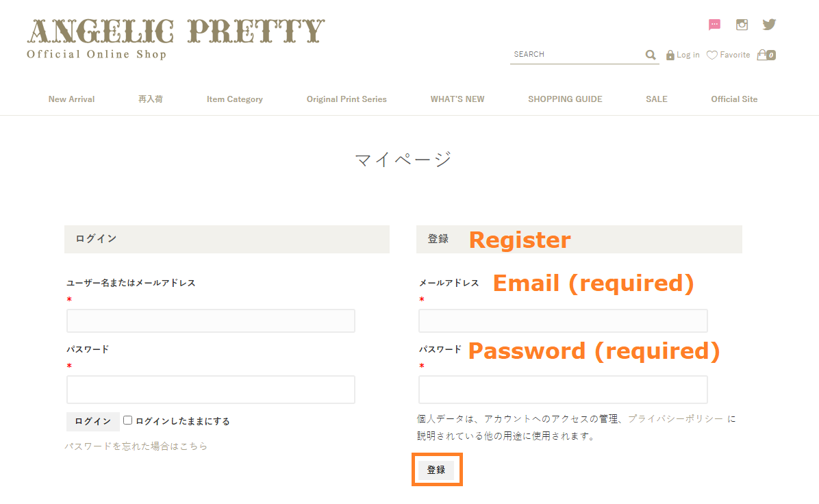This screenshot has height=504, width=819.
Task: Open the Item Category menu
Action: pyautogui.click(x=234, y=99)
